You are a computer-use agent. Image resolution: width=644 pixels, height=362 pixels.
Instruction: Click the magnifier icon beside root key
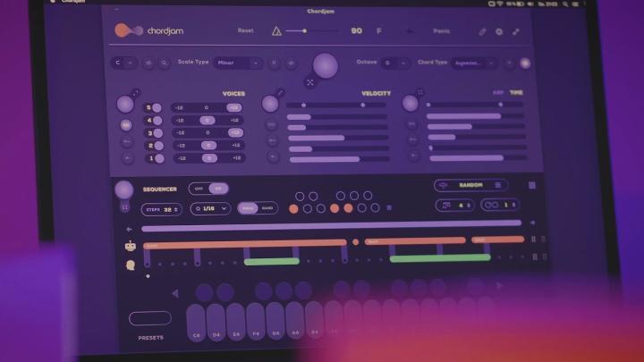164,63
